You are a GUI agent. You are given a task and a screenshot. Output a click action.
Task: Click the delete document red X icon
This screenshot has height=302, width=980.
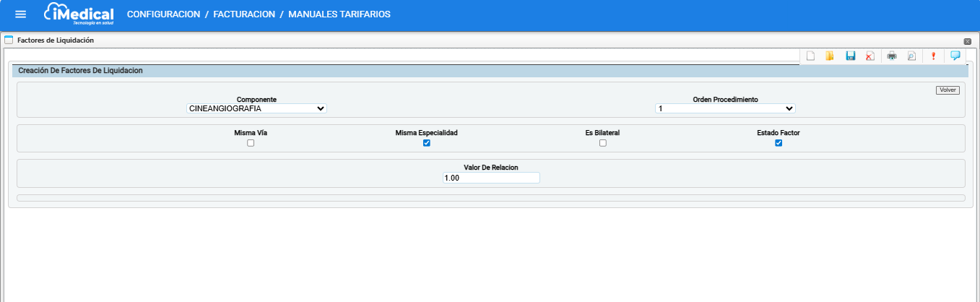(870, 56)
